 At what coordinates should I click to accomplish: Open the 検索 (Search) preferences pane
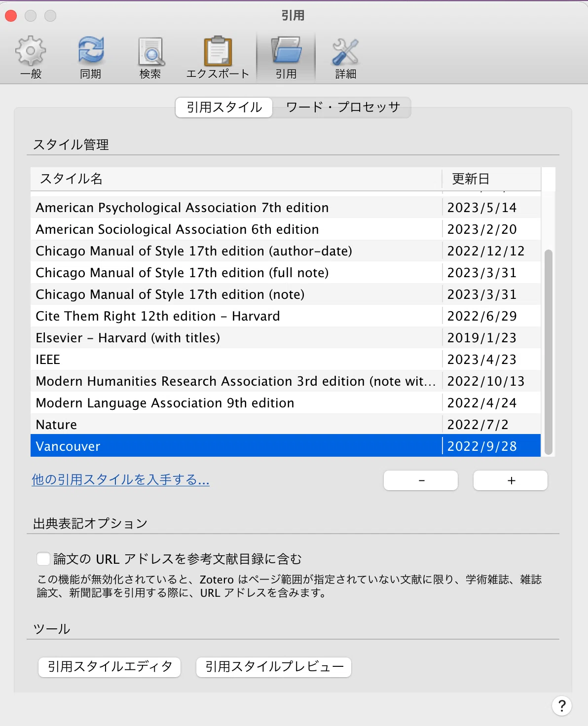click(150, 57)
